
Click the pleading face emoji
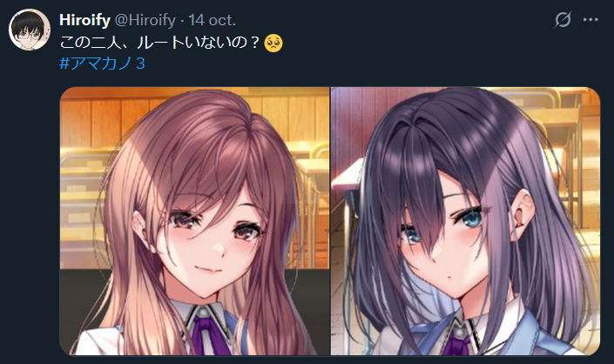[x=273, y=43]
